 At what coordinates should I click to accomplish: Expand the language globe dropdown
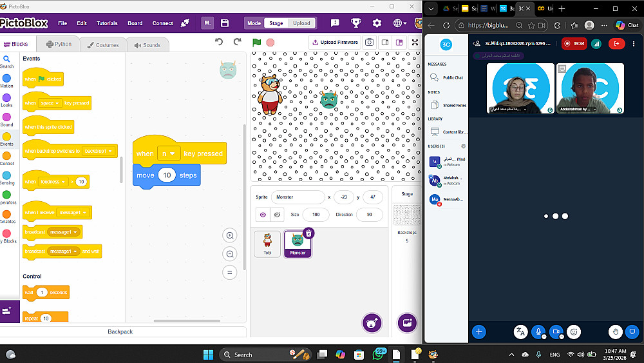(400, 23)
